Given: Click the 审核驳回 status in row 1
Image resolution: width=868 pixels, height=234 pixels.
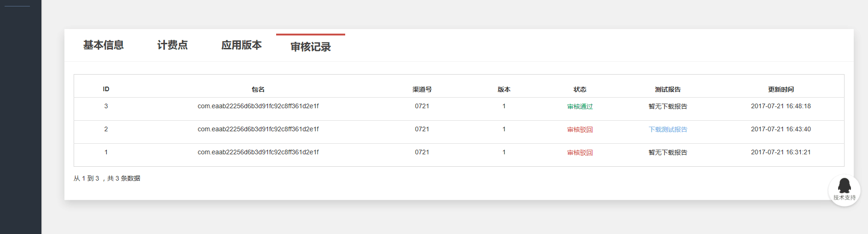Looking at the screenshot, I should pos(580,152).
